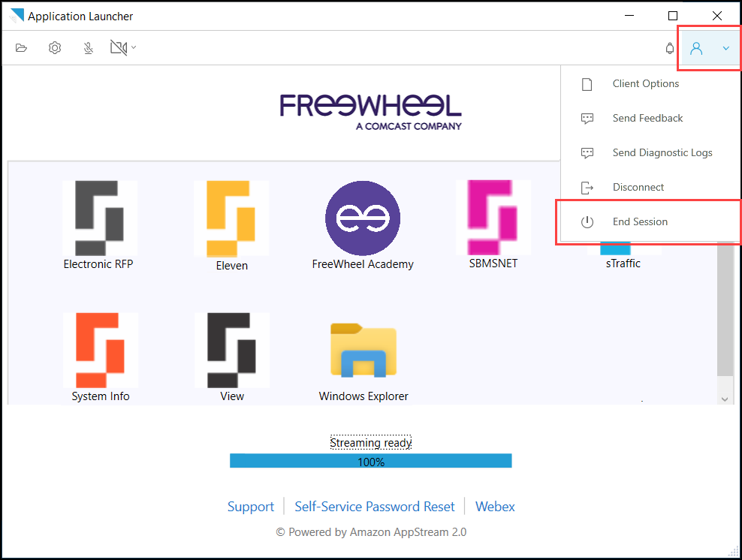
Task: Open the user account dropdown menu
Action: [x=708, y=48]
